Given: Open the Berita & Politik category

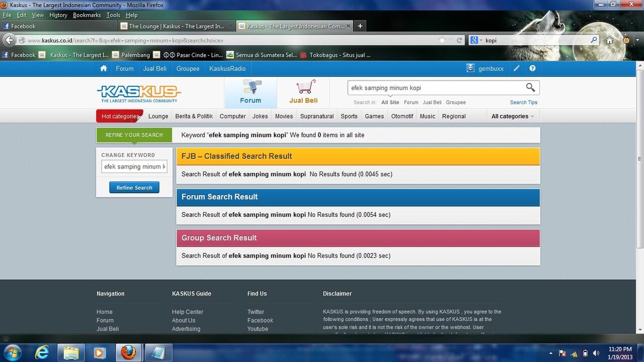Looking at the screenshot, I should (194, 116).
